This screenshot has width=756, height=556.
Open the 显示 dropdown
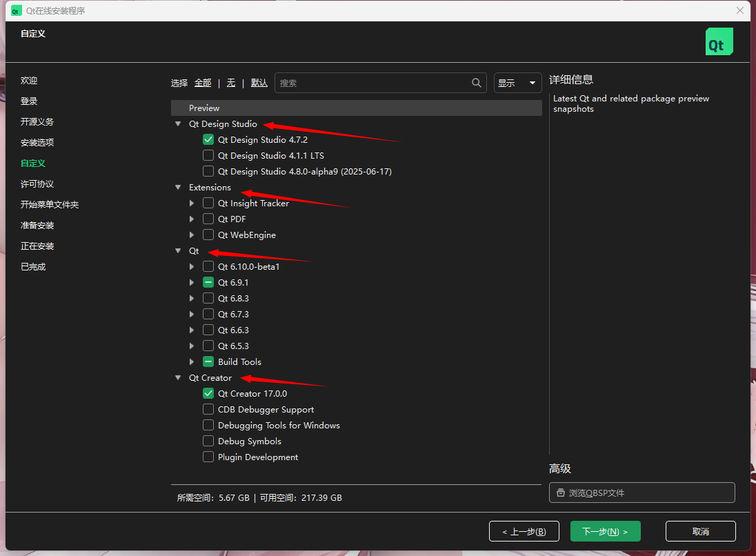tap(517, 83)
